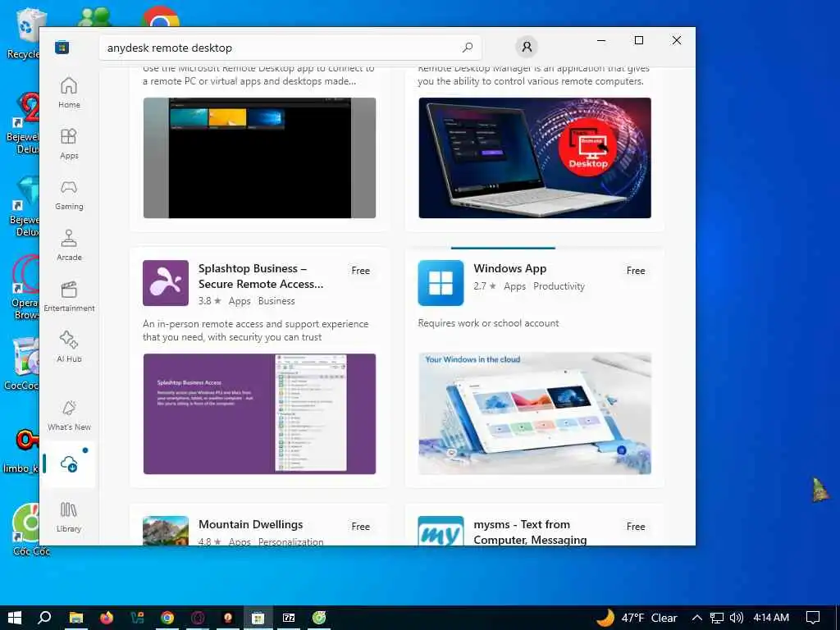Click the 4:14 AM clock
Image resolution: width=840 pixels, height=630 pixels.
pyautogui.click(x=771, y=618)
